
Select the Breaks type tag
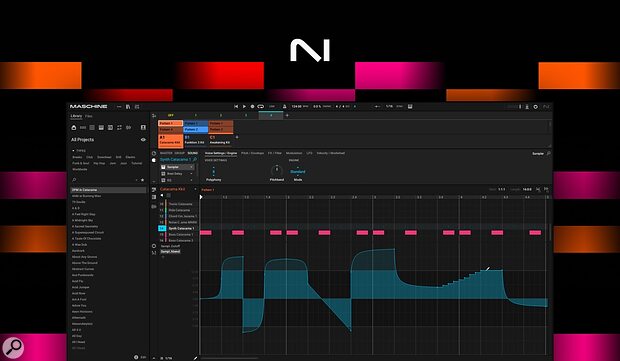pos(77,157)
